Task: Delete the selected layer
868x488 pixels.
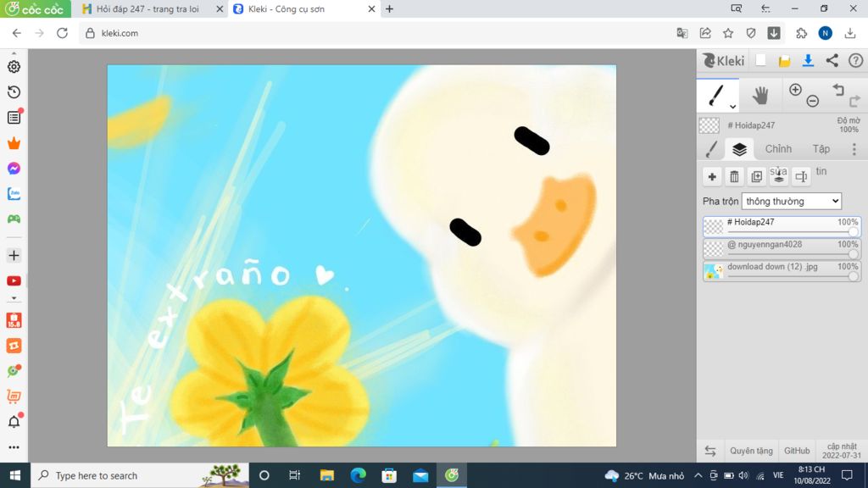Action: (x=734, y=176)
